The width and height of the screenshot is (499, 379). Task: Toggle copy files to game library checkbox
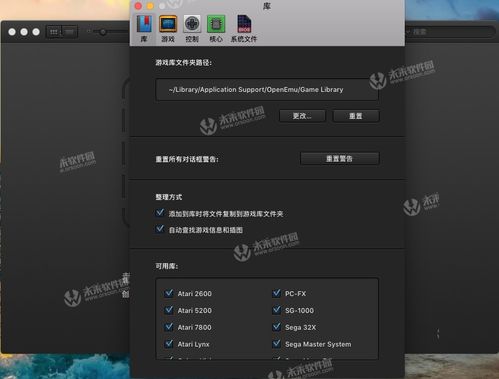tap(160, 213)
